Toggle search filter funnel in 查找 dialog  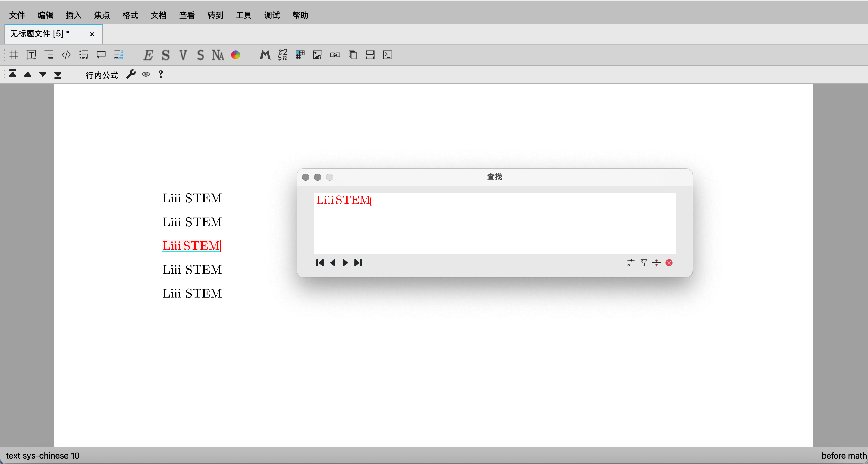tap(643, 263)
